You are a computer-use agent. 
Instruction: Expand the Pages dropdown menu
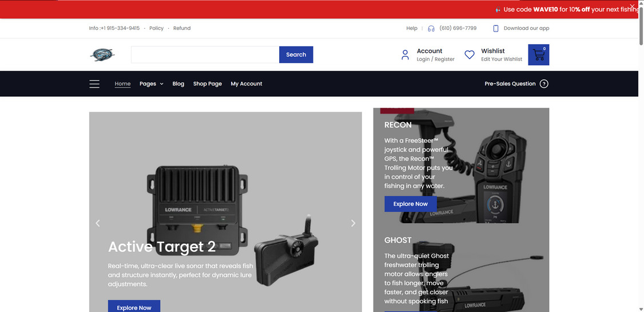click(x=152, y=84)
